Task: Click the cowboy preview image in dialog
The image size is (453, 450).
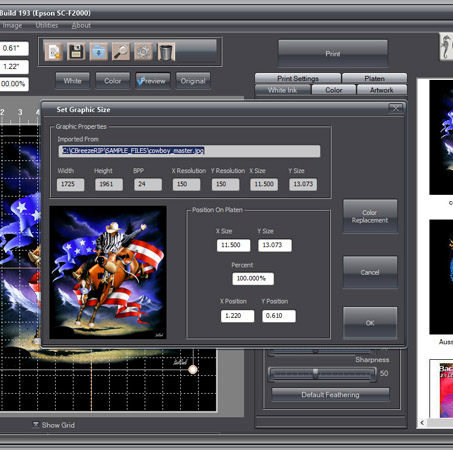Action: (108, 272)
